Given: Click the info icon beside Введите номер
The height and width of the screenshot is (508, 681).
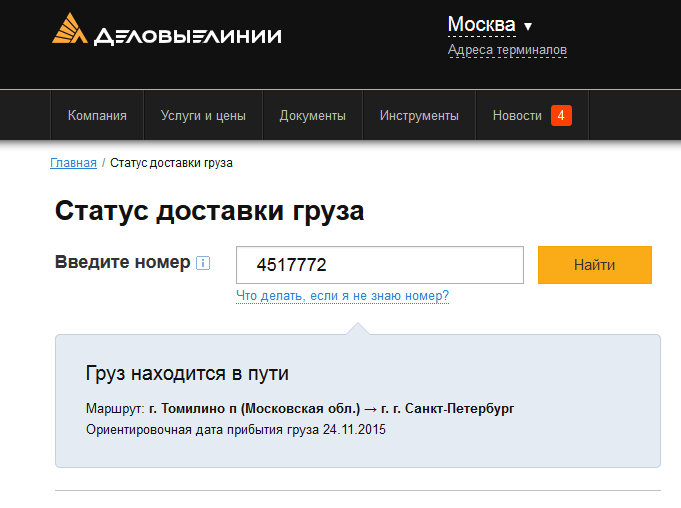Looking at the screenshot, I should pyautogui.click(x=203, y=263).
